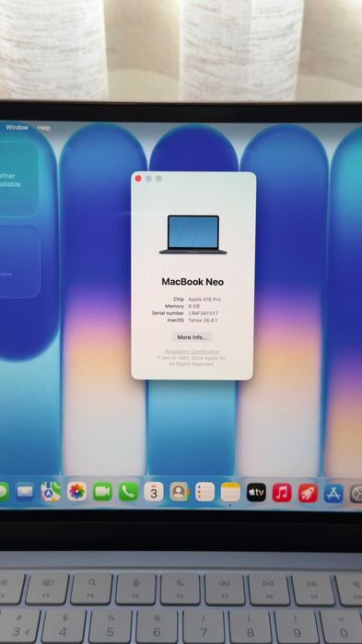The height and width of the screenshot is (644, 362).
Task: Click the Chip label
Action: tap(179, 299)
